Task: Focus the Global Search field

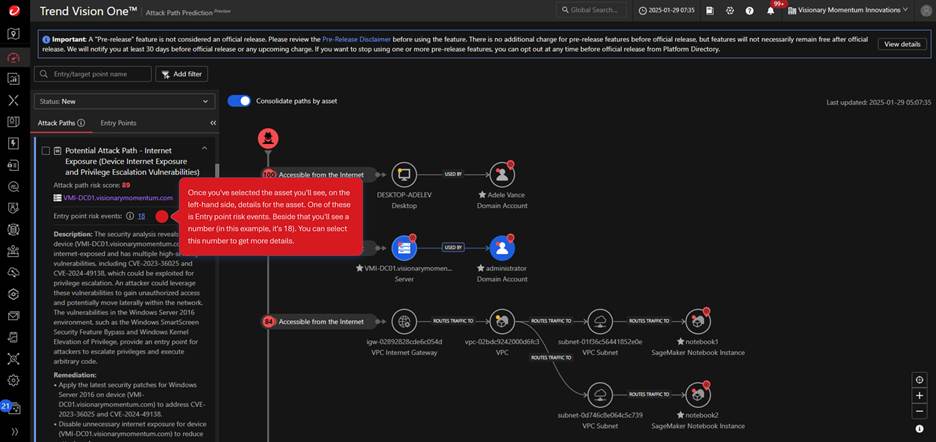Action: coord(592,10)
